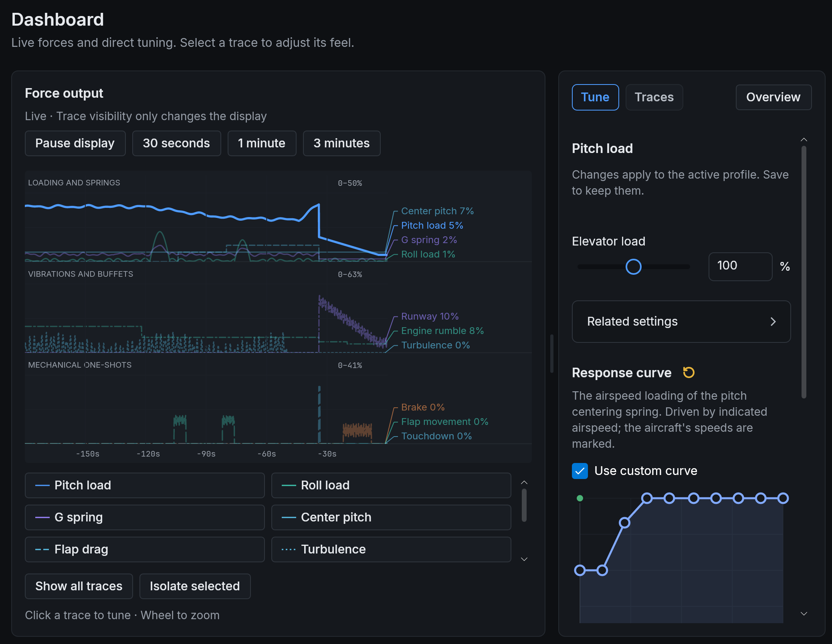This screenshot has width=832, height=644.
Task: Open Related settings via its chevron arrow
Action: [773, 322]
